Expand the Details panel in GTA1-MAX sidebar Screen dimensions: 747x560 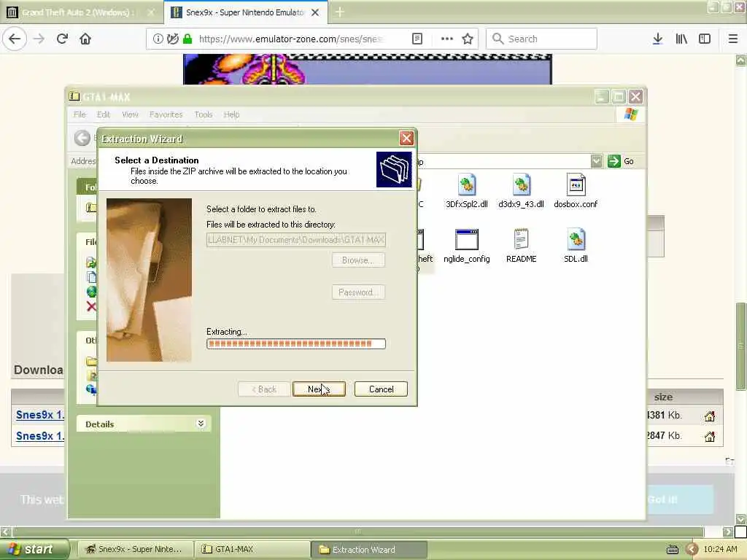point(201,424)
